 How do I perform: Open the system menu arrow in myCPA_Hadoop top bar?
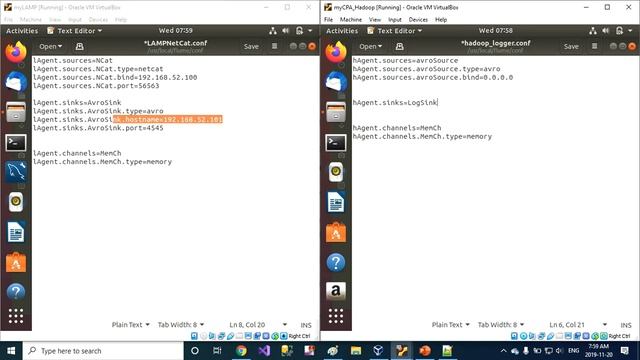click(x=630, y=31)
